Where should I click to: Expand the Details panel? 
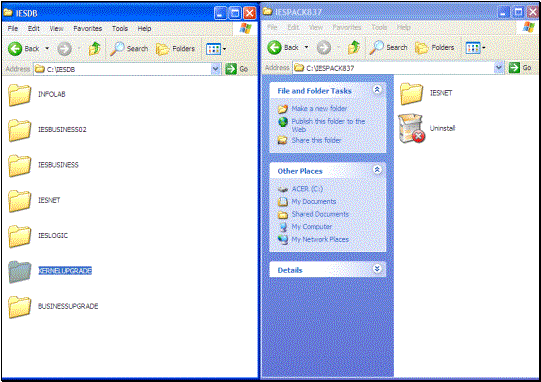tap(377, 269)
